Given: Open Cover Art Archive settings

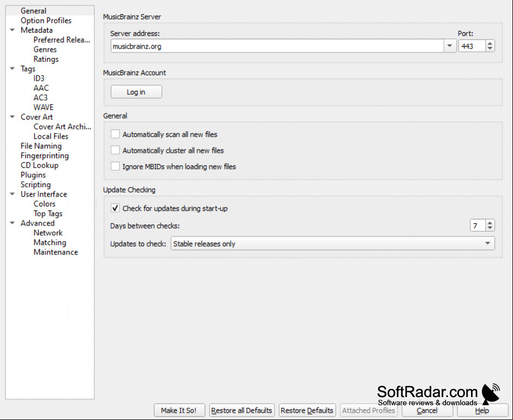Looking at the screenshot, I should tap(62, 127).
